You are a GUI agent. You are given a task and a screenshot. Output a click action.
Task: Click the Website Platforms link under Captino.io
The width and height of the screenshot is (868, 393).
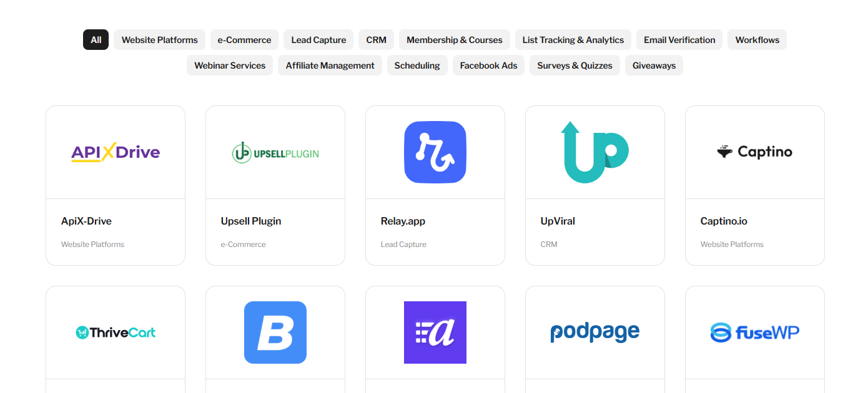[731, 244]
